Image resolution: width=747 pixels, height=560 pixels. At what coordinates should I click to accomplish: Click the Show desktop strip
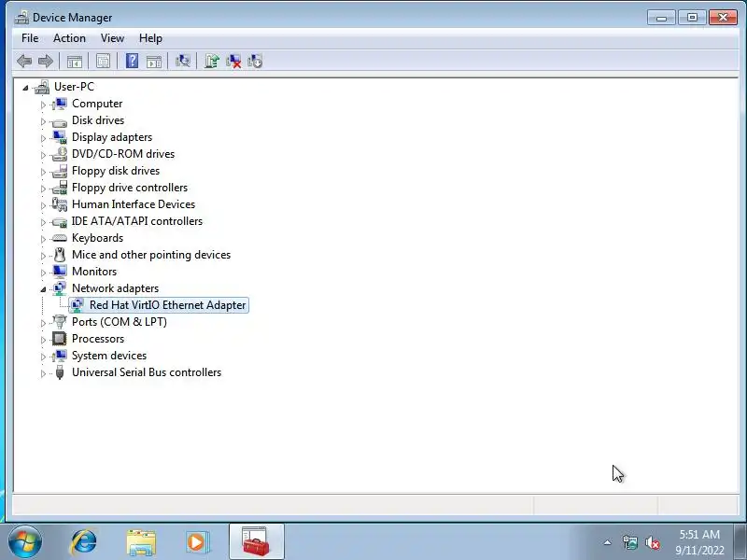[x=740, y=542]
